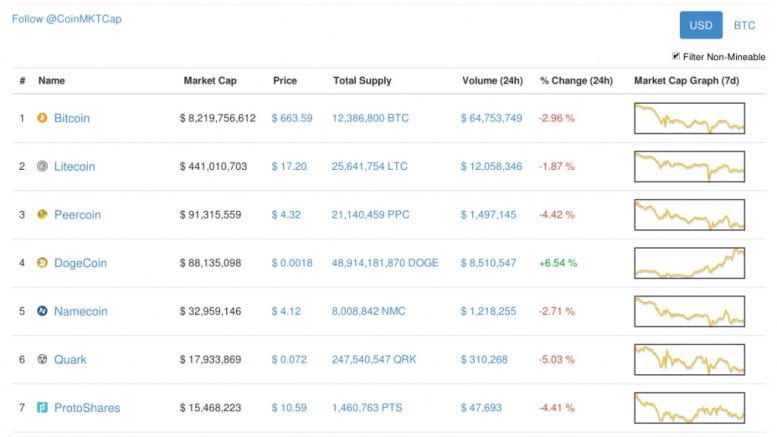
Task: Click DogeCoin change +6.54 %
Action: point(558,263)
